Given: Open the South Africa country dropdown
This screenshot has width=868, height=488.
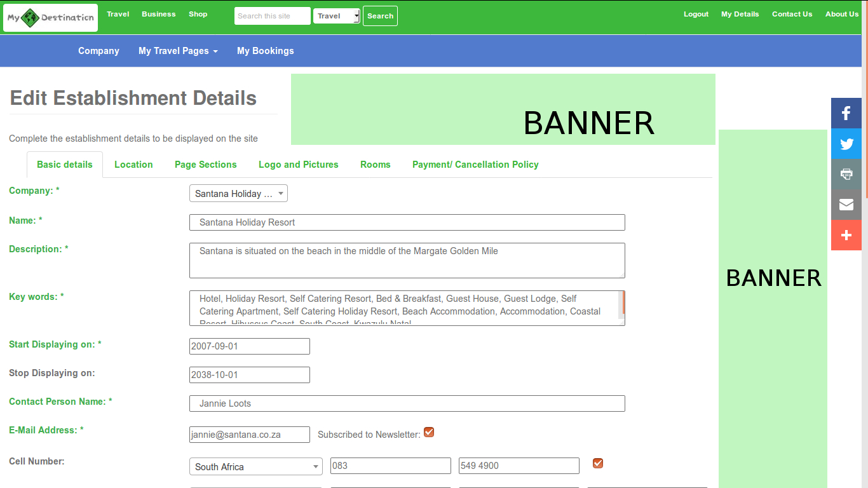Looking at the screenshot, I should click(256, 466).
